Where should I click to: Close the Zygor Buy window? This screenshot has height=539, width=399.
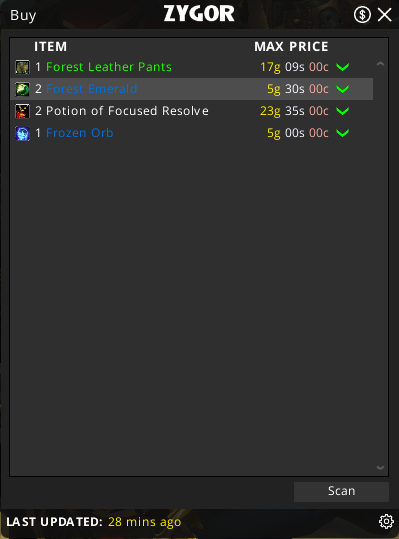pos(385,15)
